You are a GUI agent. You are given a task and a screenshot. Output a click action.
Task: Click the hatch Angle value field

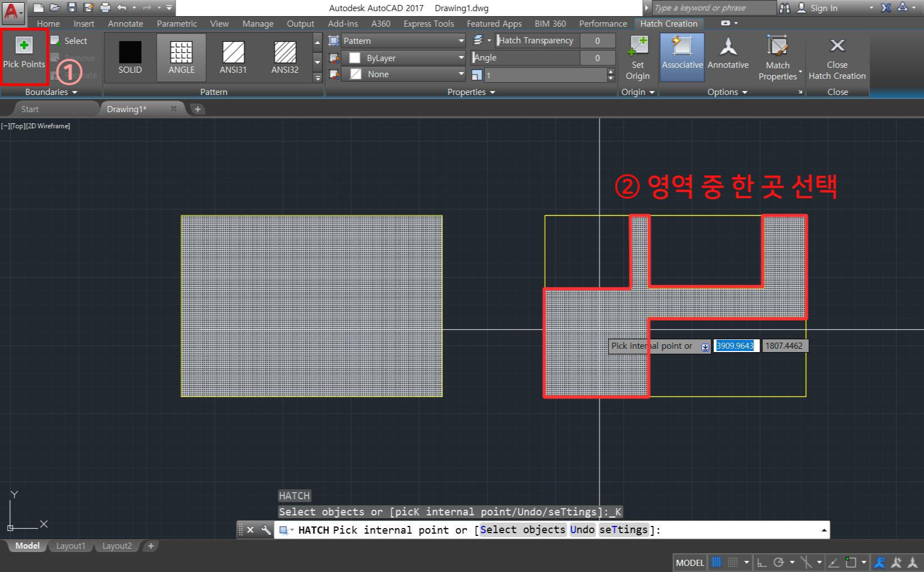click(x=597, y=58)
